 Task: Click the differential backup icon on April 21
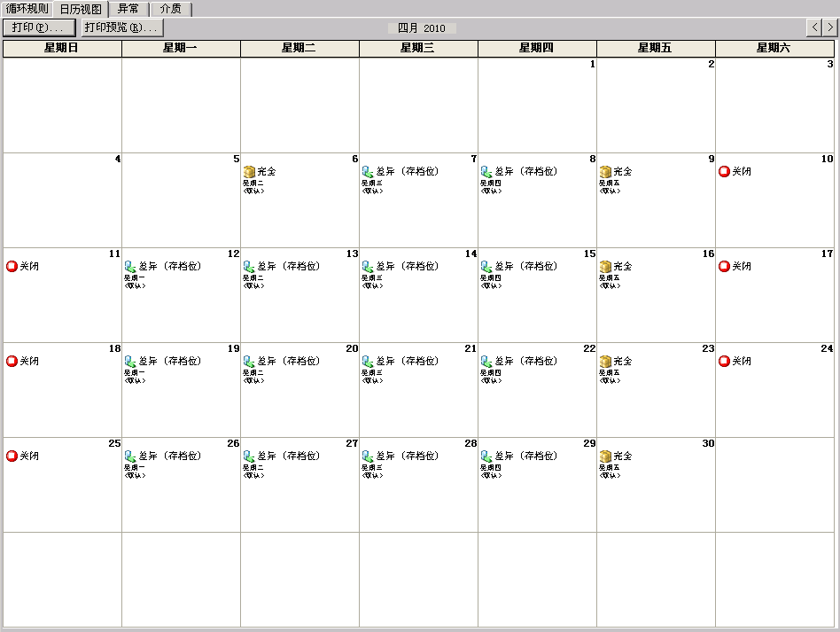(x=368, y=362)
